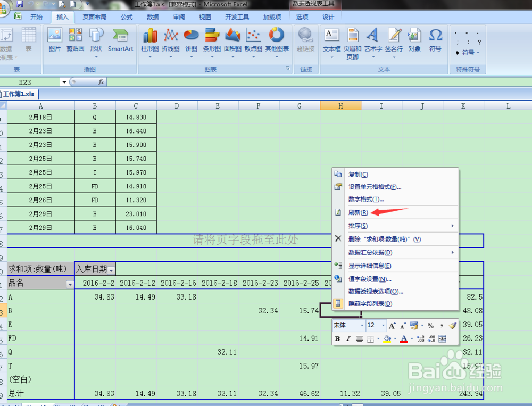The image size is (532, 406).
Task: Expand the 签名行 signature line dropdown
Action: click(394, 57)
